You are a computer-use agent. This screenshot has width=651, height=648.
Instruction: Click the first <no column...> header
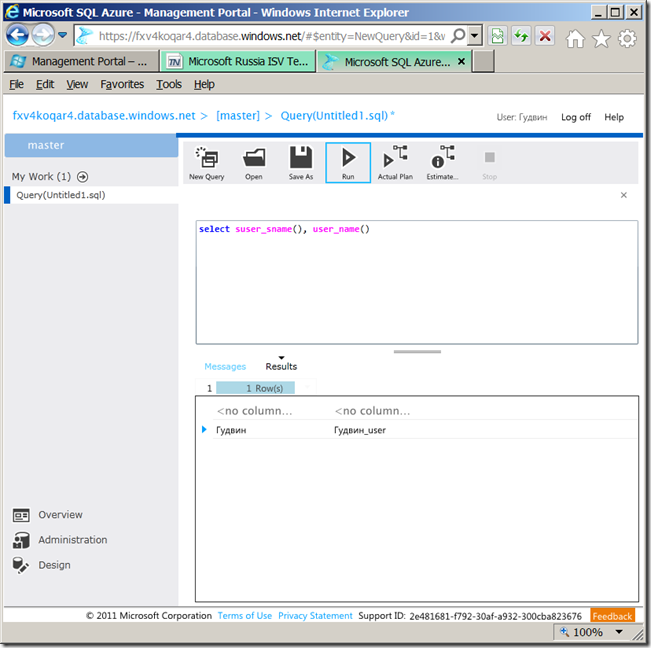255,411
